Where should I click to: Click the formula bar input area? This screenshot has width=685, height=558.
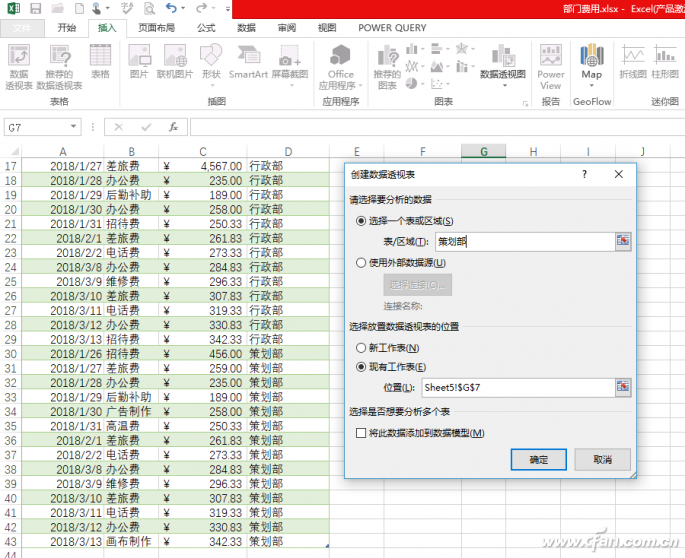[437, 127]
